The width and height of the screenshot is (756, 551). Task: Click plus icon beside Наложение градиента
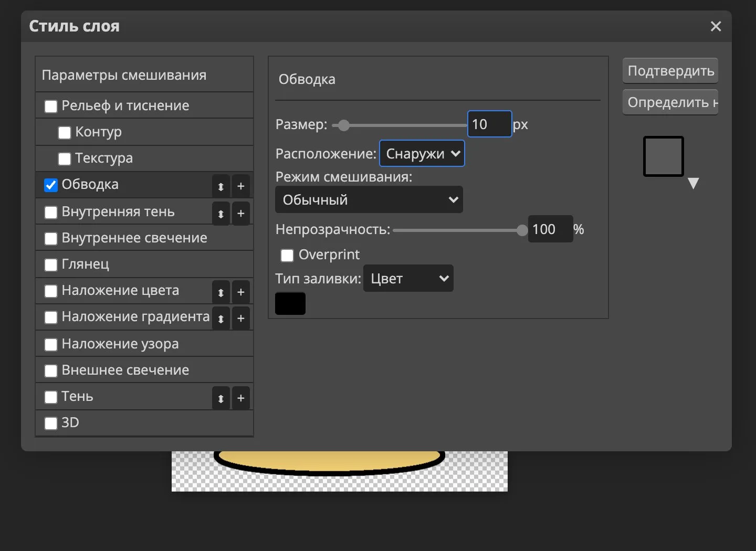click(241, 319)
